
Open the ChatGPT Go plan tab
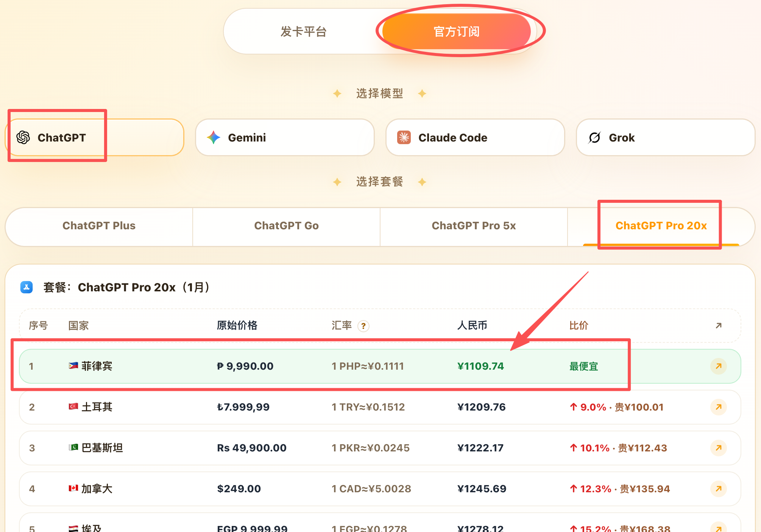pyautogui.click(x=286, y=226)
